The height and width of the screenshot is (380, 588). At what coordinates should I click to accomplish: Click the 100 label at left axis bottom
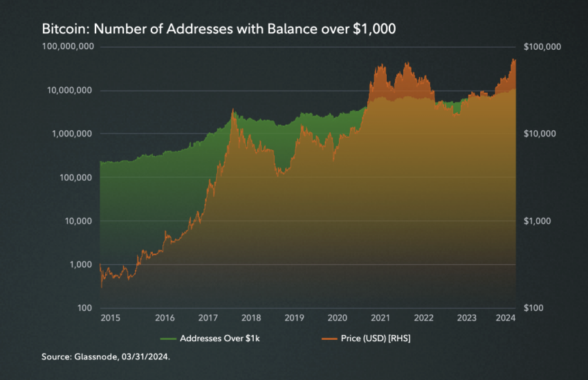click(x=84, y=308)
